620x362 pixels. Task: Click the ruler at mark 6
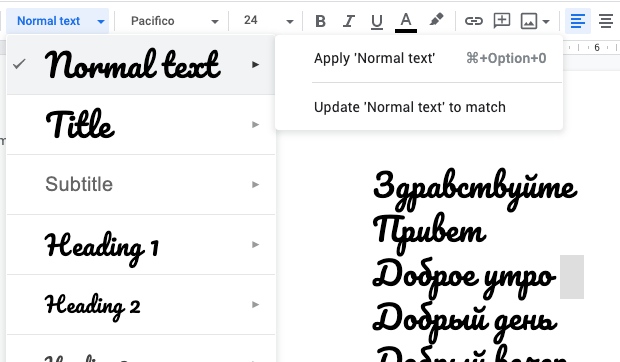coord(597,48)
